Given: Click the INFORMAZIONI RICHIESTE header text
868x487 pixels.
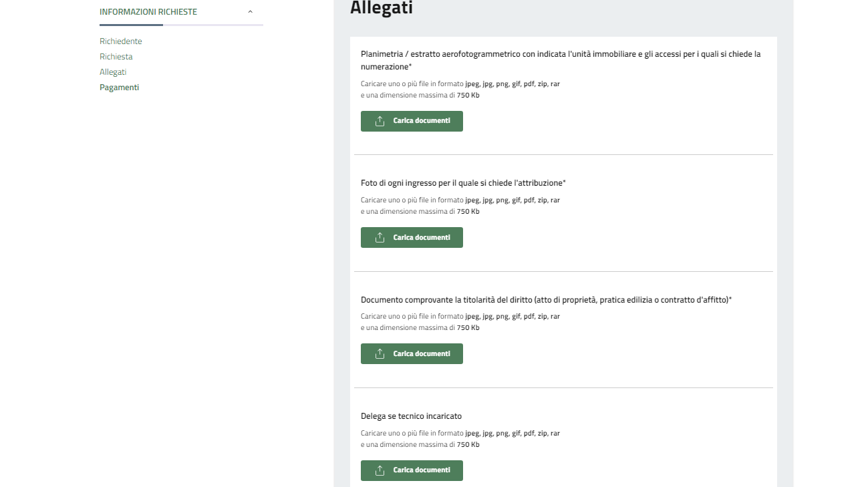Looking at the screenshot, I should 148,12.
